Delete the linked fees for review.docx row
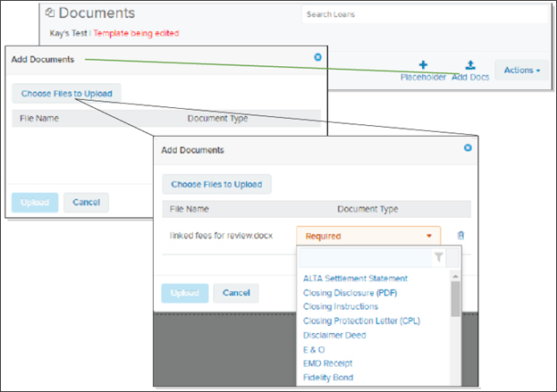Image resolution: width=557 pixels, height=392 pixels. (460, 235)
